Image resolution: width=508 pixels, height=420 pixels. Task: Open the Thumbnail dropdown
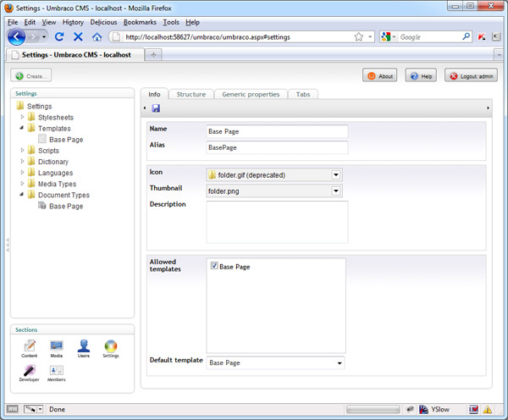click(x=336, y=191)
